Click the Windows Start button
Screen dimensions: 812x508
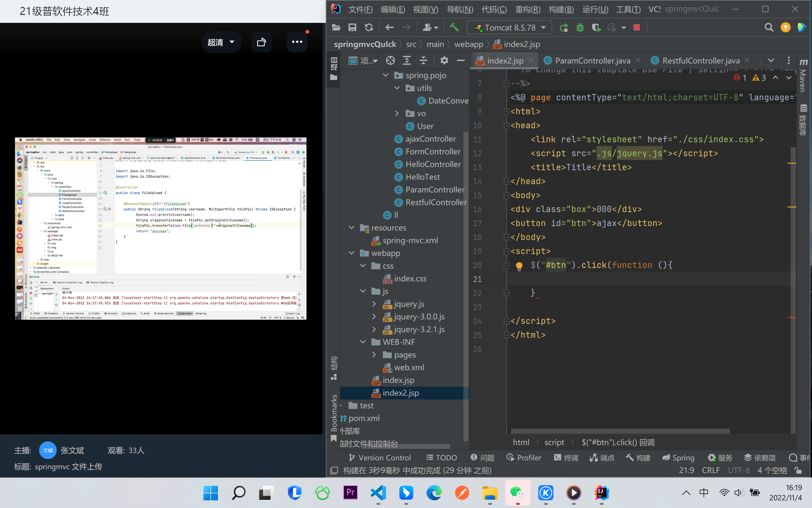coord(211,493)
